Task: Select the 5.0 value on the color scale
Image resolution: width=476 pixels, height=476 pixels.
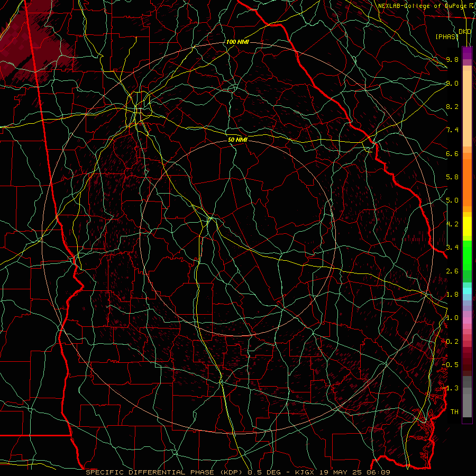Action: point(452,200)
